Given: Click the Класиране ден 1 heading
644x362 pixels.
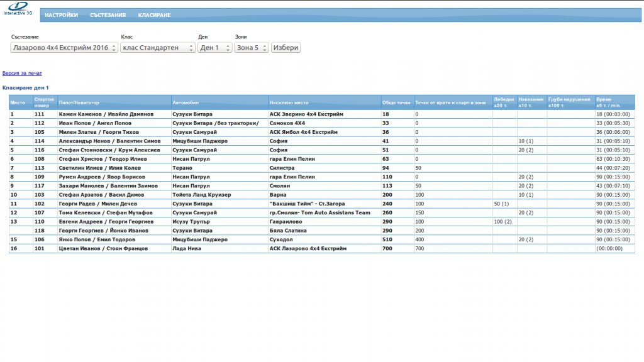Looking at the screenshot, I should 25,88.
